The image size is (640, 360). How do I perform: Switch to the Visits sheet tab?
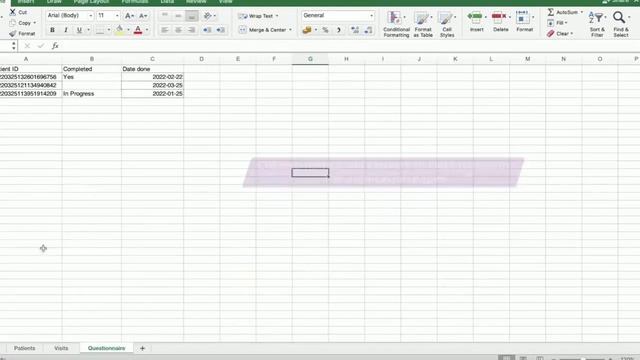(61, 348)
